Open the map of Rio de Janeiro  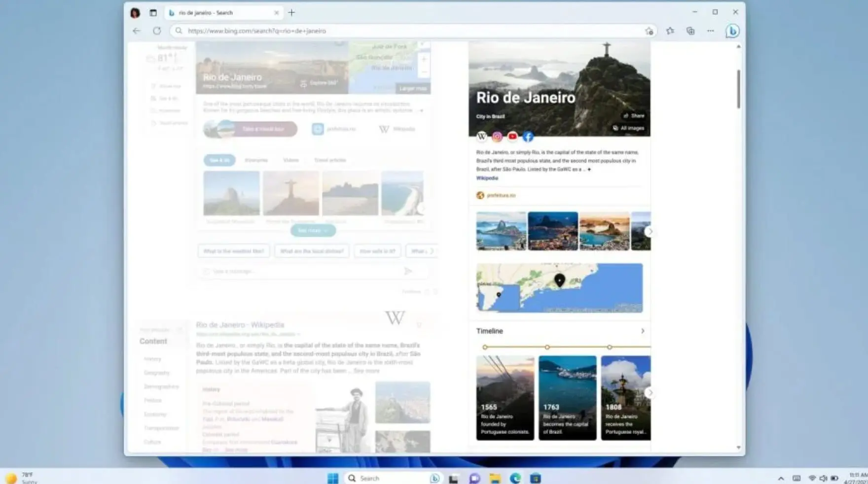pos(559,288)
